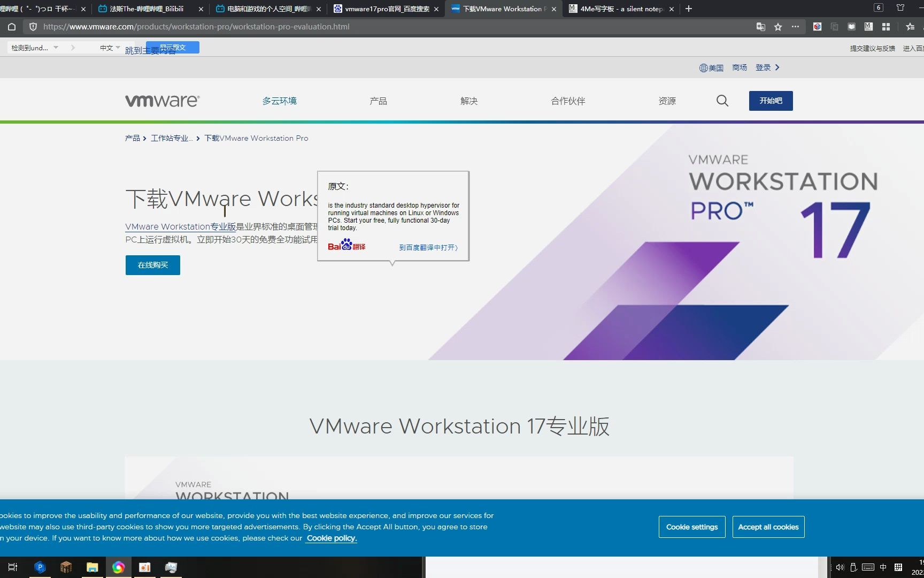Screen dimensions: 924x578
Task: Click the VMware logo
Action: coord(163,101)
